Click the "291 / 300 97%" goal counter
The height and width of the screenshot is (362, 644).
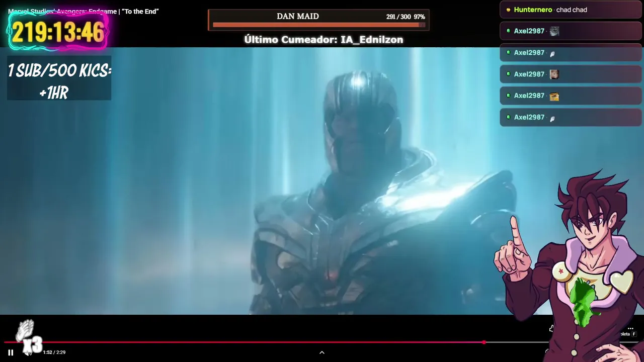tap(406, 17)
